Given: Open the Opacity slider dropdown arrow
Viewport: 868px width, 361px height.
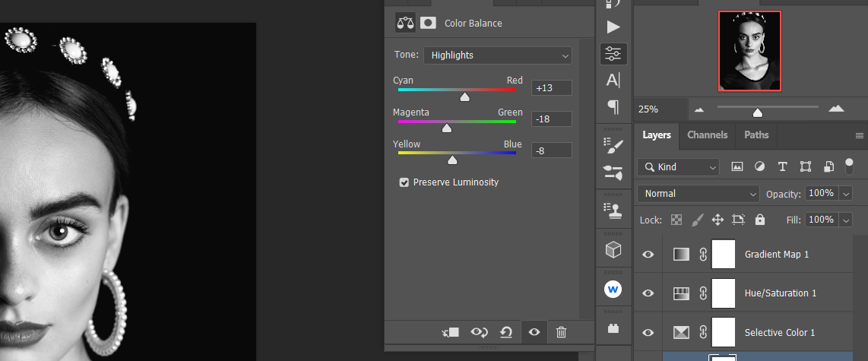Looking at the screenshot, I should [x=846, y=194].
